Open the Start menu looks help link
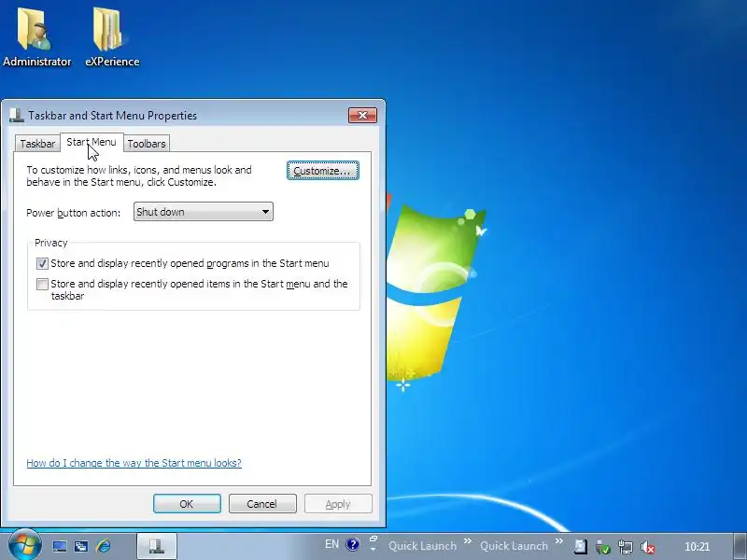The width and height of the screenshot is (747, 560). coord(134,463)
